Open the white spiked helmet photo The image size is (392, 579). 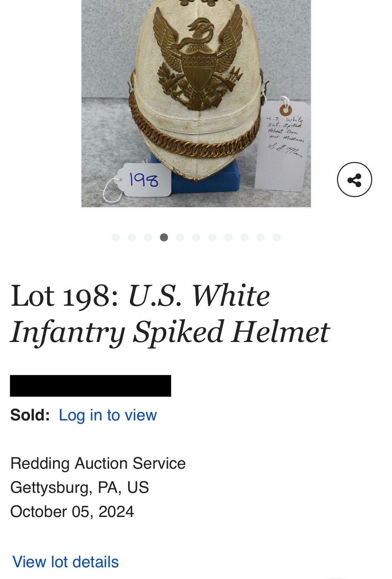point(196,101)
